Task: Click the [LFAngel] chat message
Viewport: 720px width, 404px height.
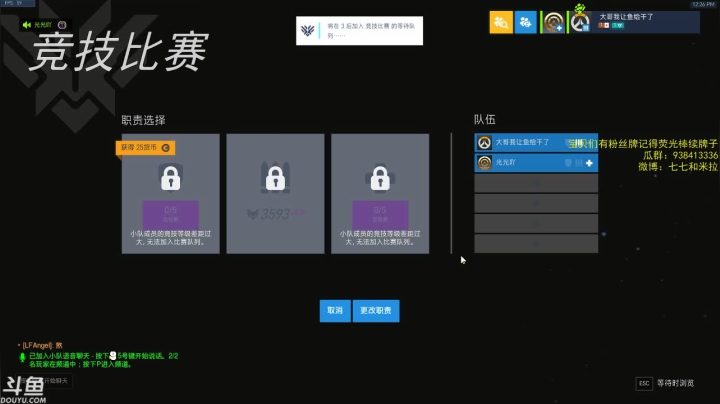Action: (42, 345)
